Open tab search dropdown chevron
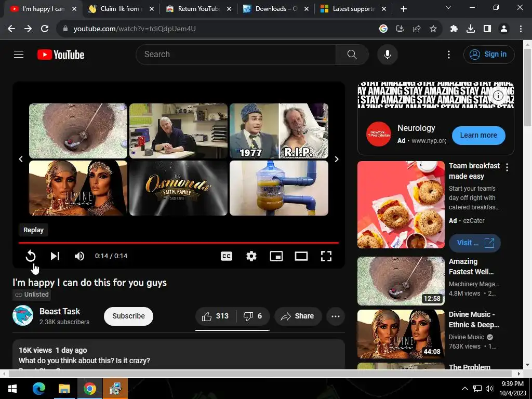This screenshot has height=399, width=532. (x=448, y=7)
